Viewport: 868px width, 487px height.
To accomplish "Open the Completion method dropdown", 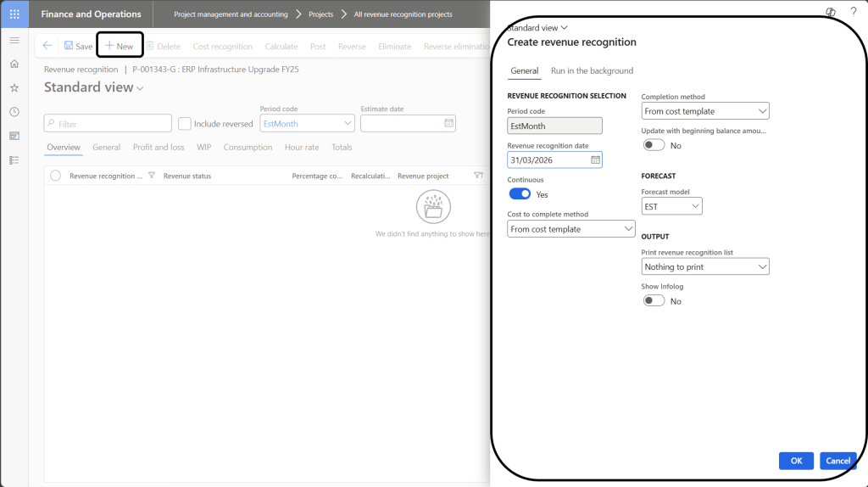I will click(x=705, y=111).
